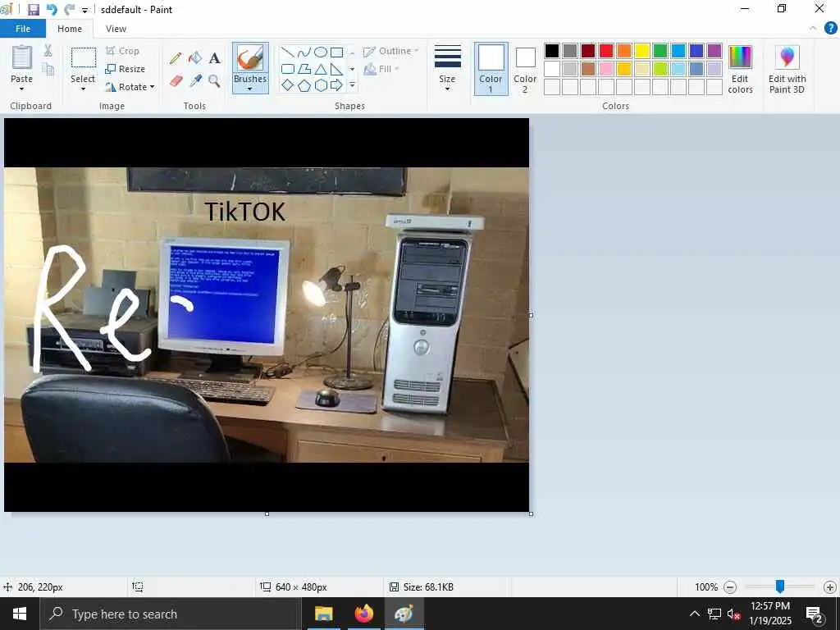Screen dimensions: 840x630
Task: Activate the Color 2 selector
Action: tap(525, 69)
